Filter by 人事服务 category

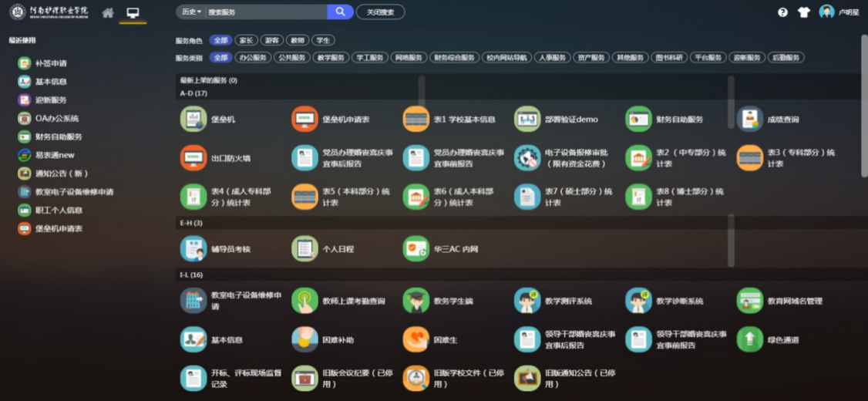[x=552, y=58]
